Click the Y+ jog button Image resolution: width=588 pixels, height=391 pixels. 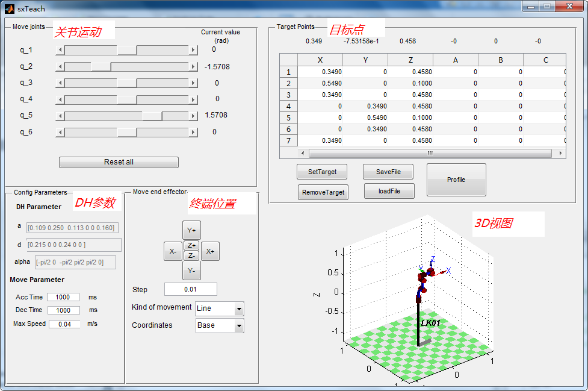point(191,230)
